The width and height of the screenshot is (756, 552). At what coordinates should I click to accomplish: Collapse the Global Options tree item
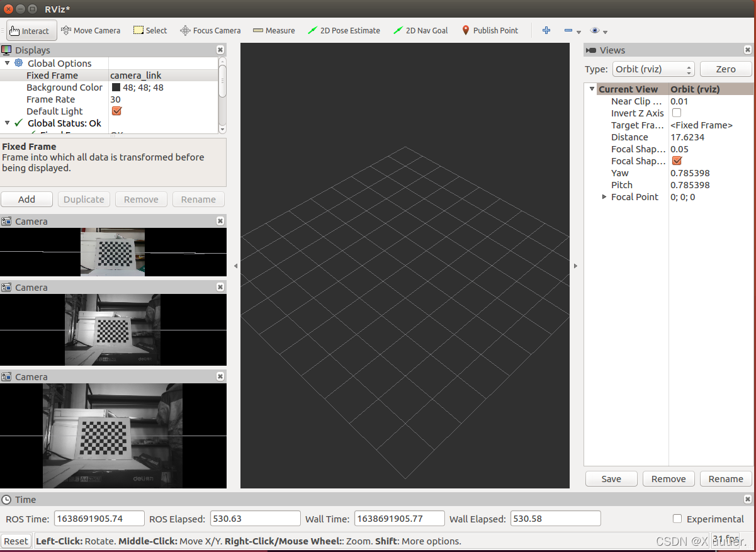(x=7, y=63)
